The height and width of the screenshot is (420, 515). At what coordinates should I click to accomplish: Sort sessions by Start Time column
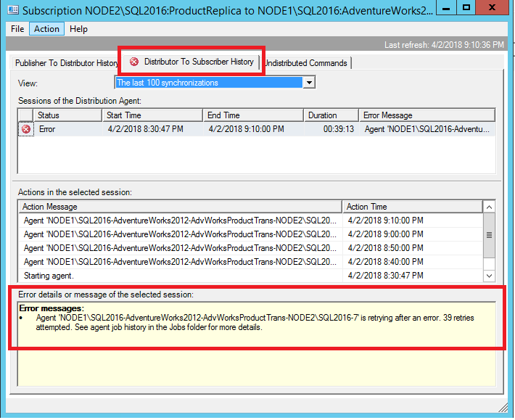152,115
